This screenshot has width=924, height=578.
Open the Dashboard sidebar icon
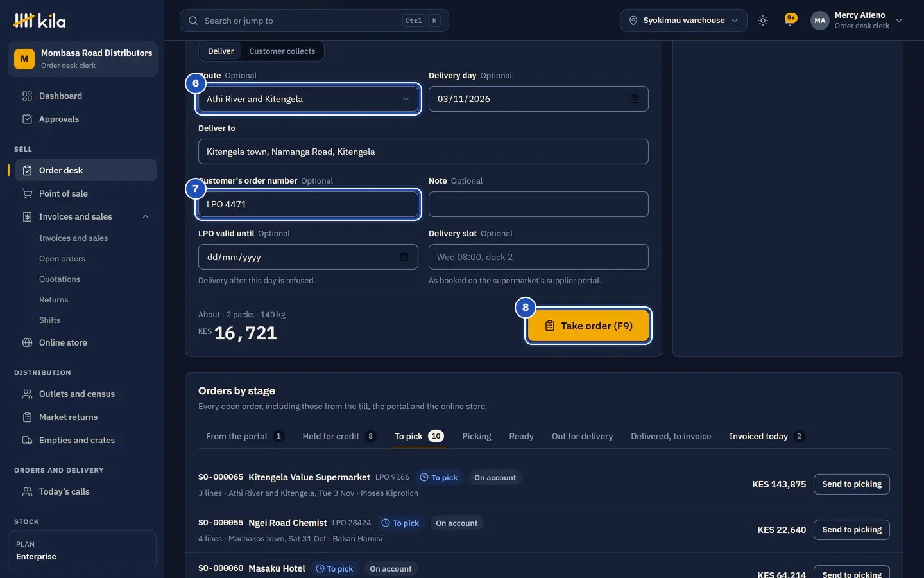[27, 96]
